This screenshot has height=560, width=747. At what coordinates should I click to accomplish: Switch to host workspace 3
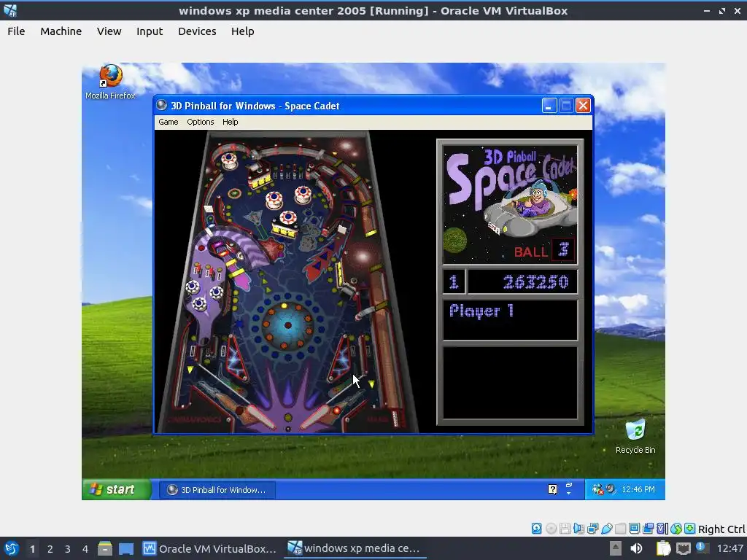click(x=68, y=549)
